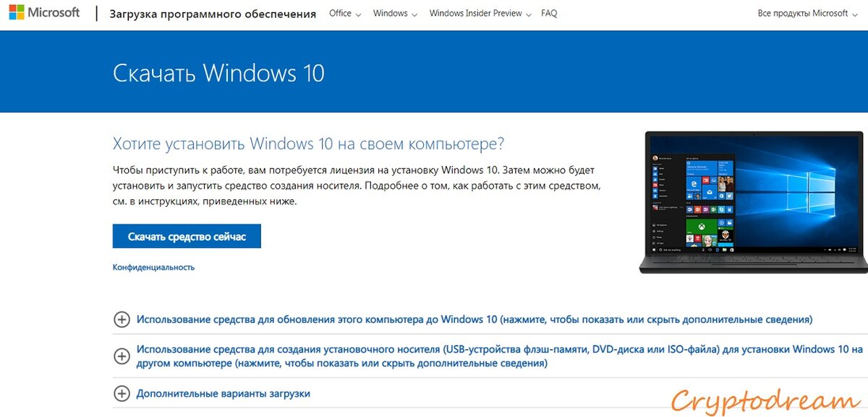Expand the plus icon for создания установочного носителя

point(122,356)
